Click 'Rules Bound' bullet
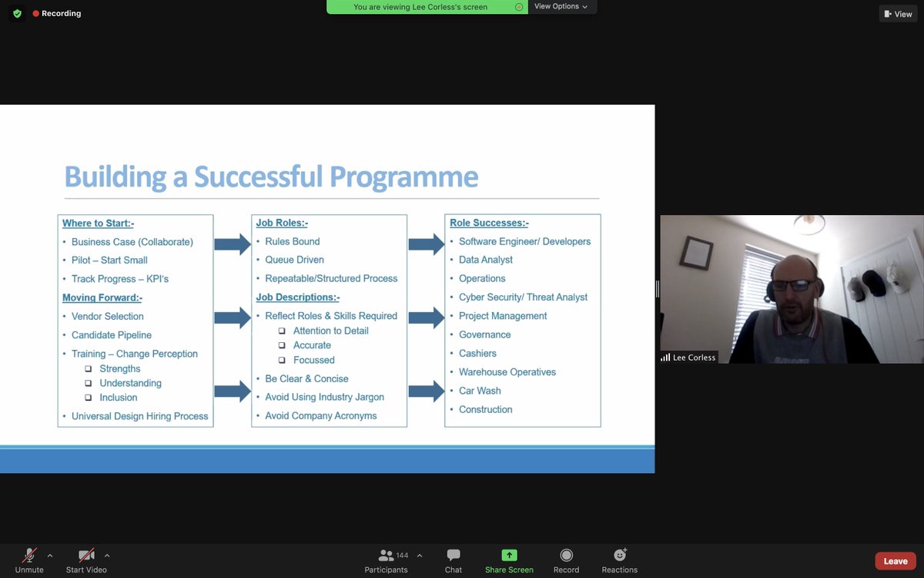This screenshot has width=924, height=578. pos(293,241)
